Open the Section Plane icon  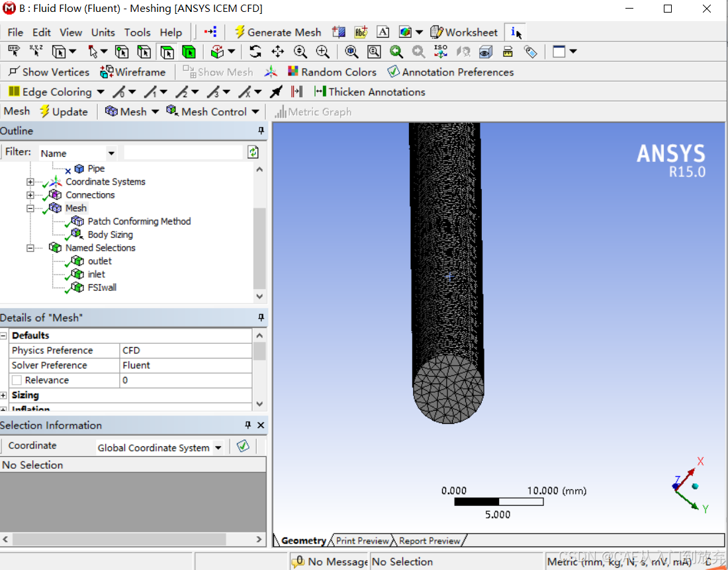coord(338,32)
